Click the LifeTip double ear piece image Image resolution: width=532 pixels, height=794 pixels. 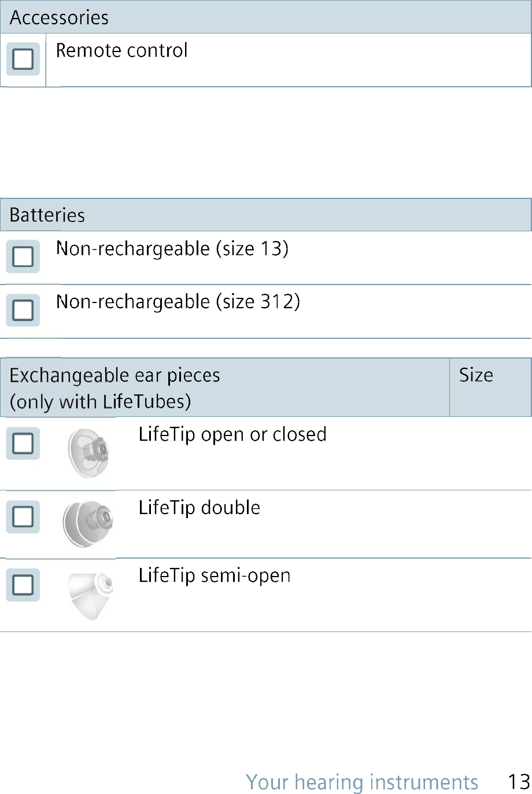click(87, 524)
